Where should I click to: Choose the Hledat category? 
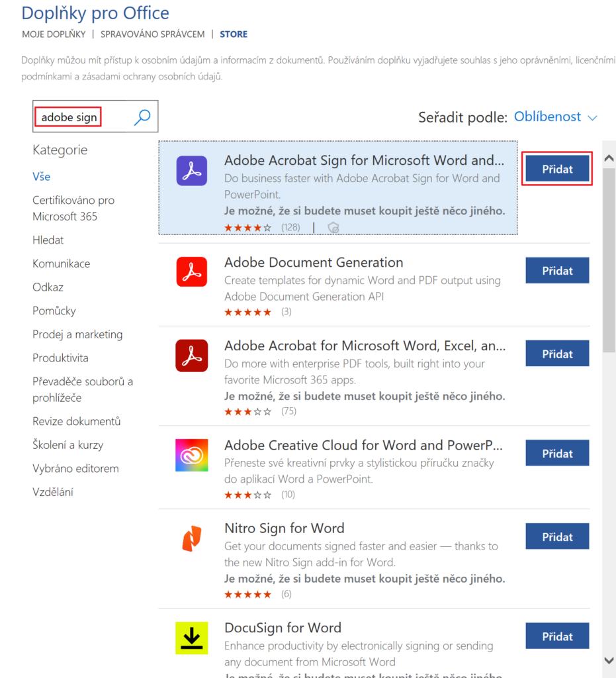(48, 240)
